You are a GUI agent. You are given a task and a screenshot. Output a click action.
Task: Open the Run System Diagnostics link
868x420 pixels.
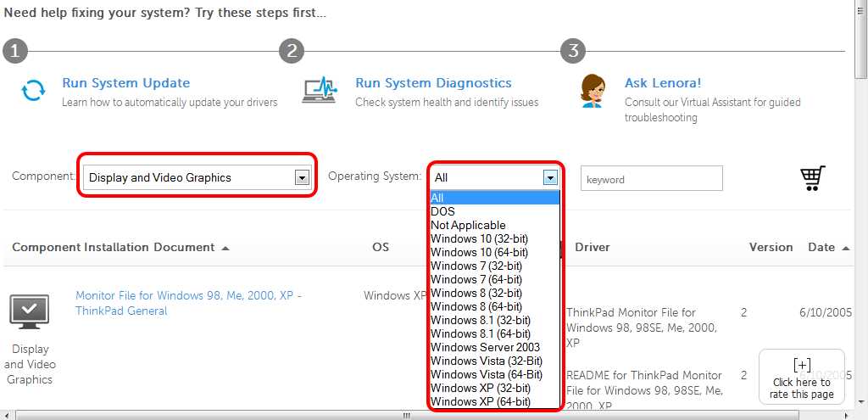pyautogui.click(x=433, y=83)
